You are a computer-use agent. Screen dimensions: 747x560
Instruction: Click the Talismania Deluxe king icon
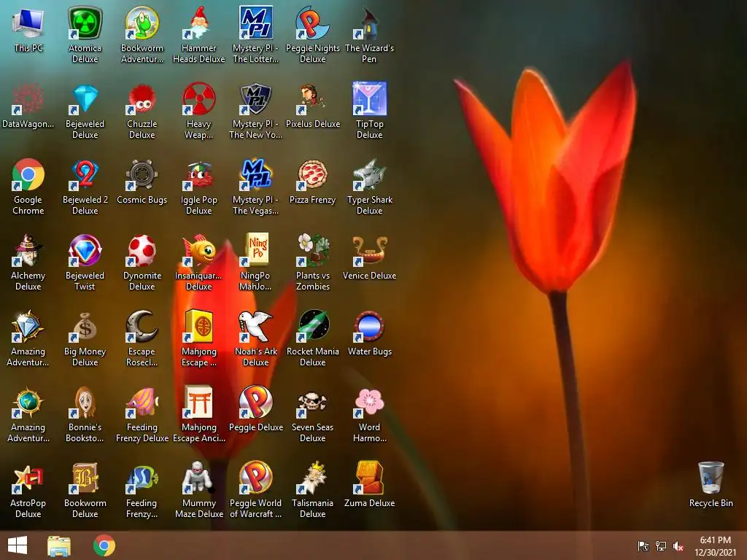[x=312, y=478]
